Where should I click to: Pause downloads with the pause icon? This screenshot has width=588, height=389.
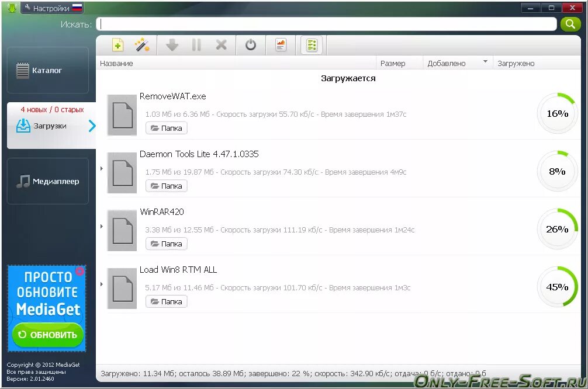point(196,45)
